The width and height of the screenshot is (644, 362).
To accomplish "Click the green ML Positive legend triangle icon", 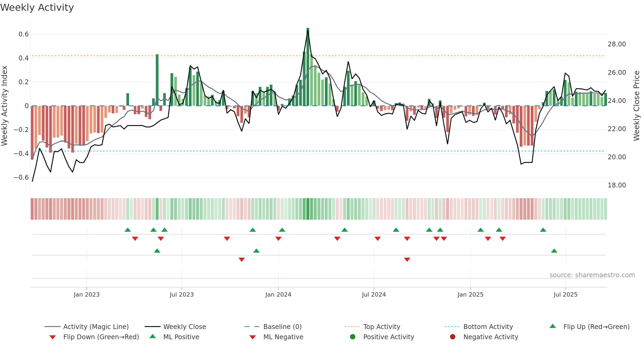I will [x=153, y=336].
